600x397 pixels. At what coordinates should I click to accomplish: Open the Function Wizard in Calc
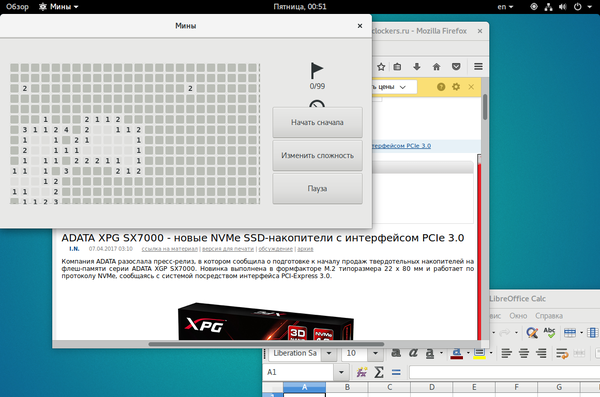click(362, 372)
